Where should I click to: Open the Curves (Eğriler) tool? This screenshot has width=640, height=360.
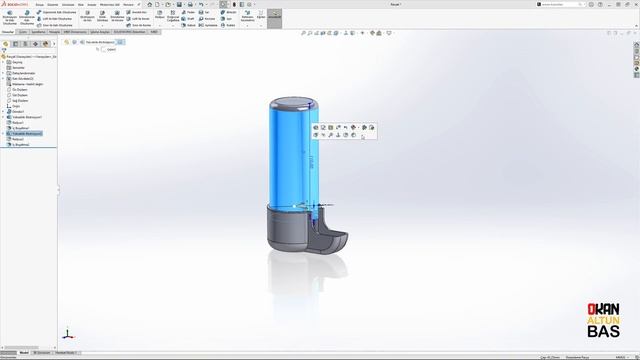pyautogui.click(x=261, y=14)
